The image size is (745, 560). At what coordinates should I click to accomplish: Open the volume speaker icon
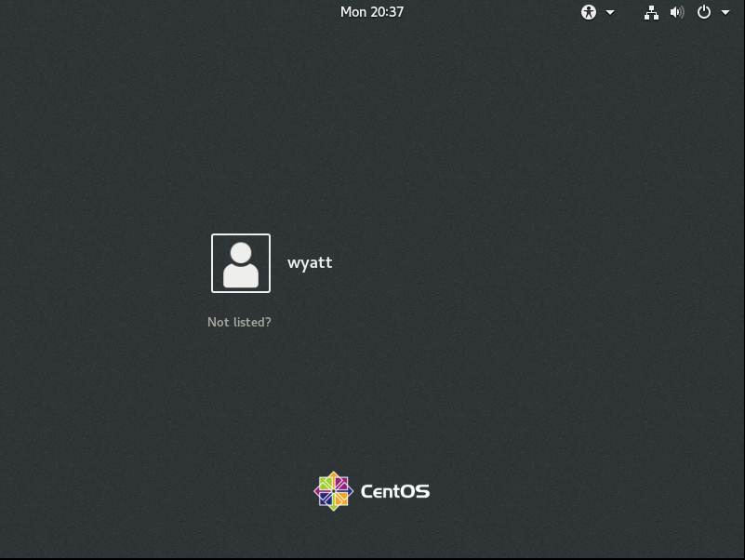[677, 12]
